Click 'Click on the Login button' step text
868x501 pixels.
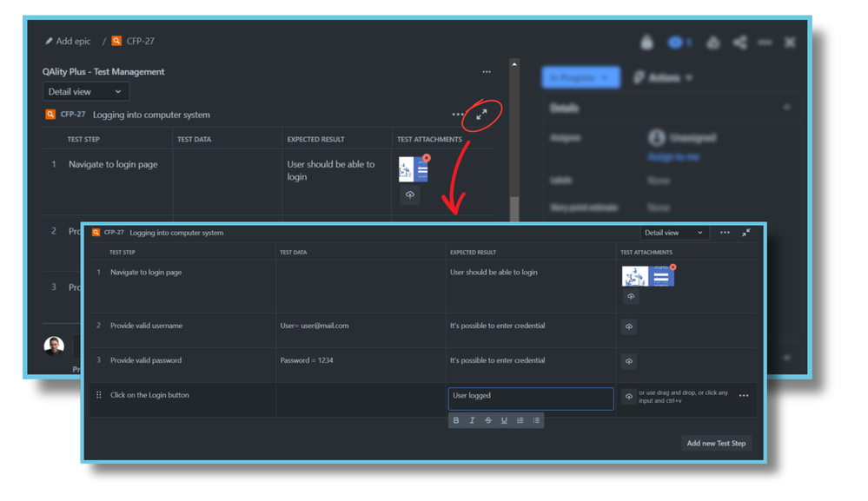click(149, 395)
